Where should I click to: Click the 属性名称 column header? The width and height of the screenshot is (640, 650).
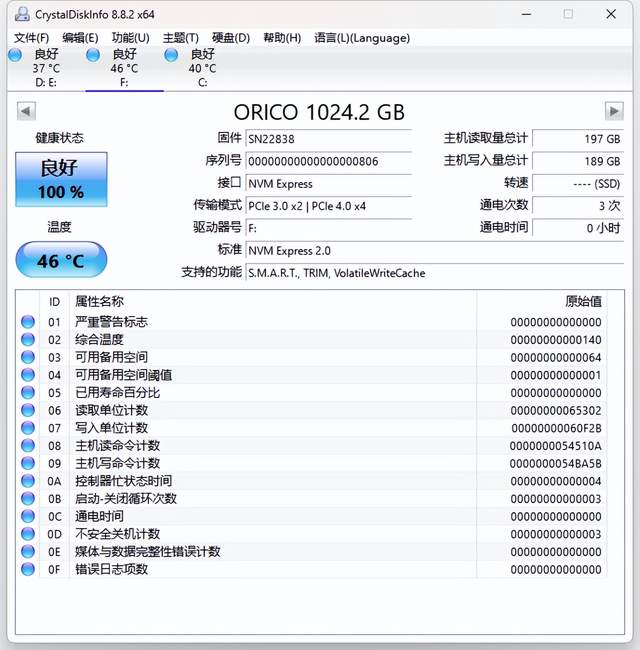pos(273,302)
